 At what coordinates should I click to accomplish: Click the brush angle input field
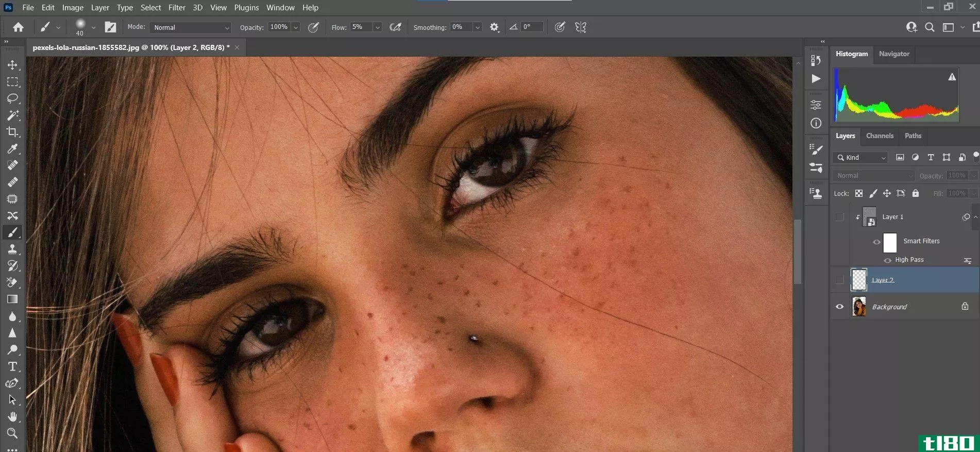(x=532, y=27)
